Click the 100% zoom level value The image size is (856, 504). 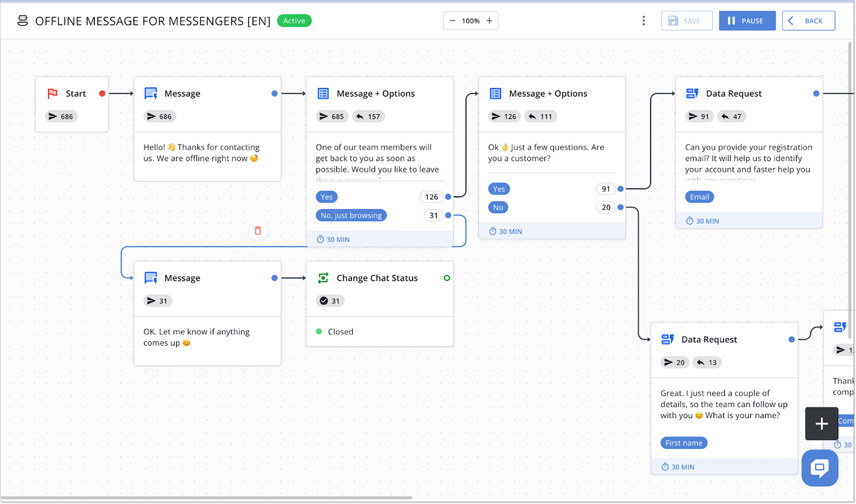[x=471, y=21]
